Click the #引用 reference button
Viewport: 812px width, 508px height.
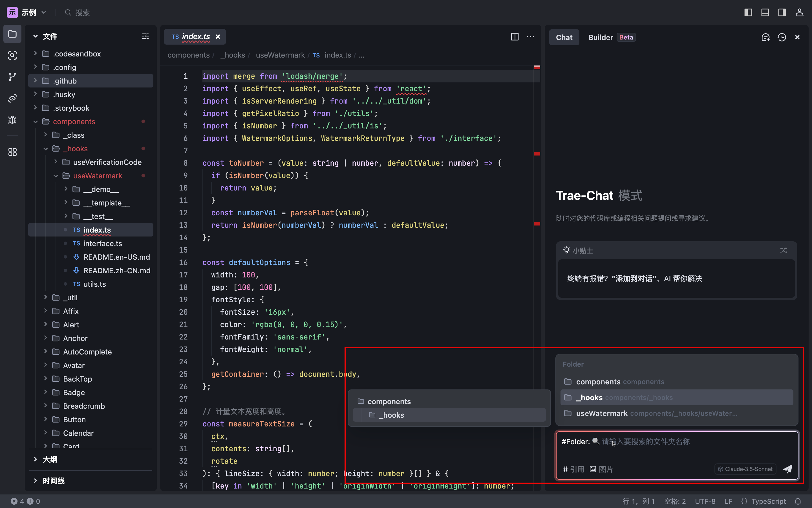(x=573, y=469)
